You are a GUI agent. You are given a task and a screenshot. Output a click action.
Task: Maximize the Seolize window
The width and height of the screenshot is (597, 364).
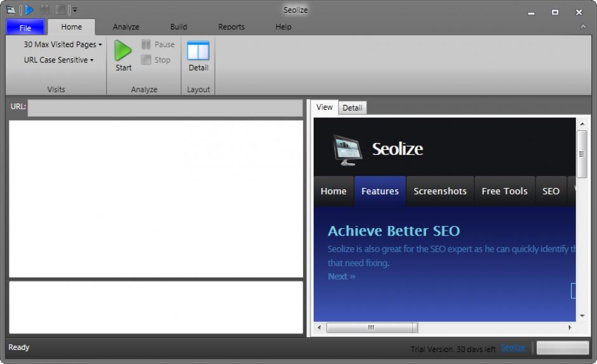coord(555,13)
